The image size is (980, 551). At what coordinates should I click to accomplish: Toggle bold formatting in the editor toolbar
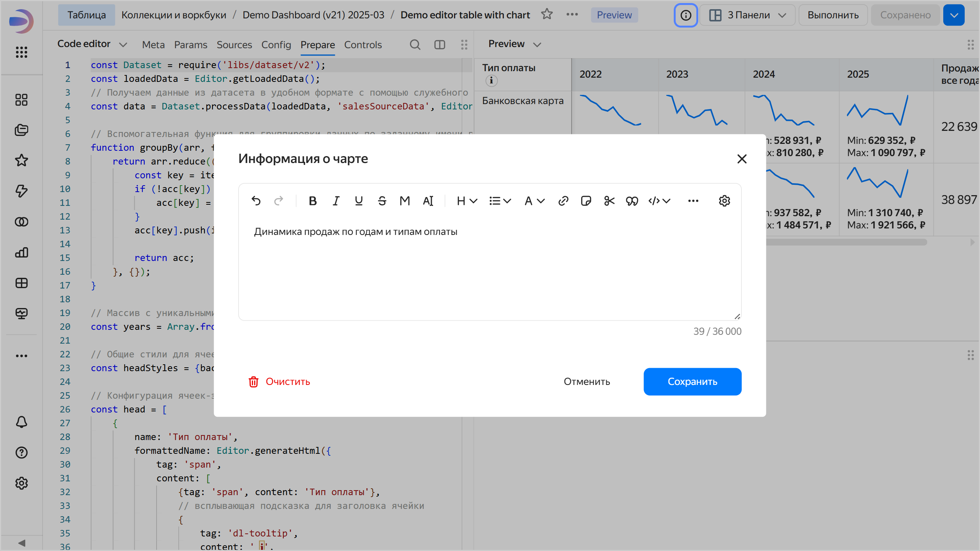(x=312, y=201)
